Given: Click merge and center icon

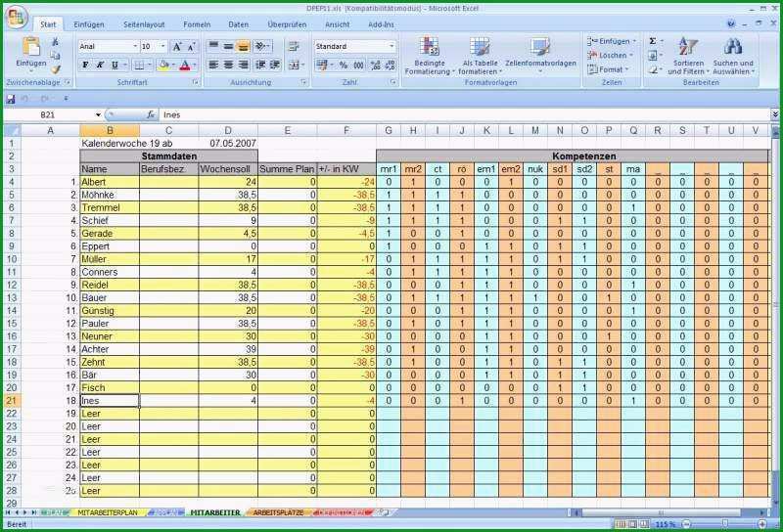Looking at the screenshot, I should [x=294, y=65].
